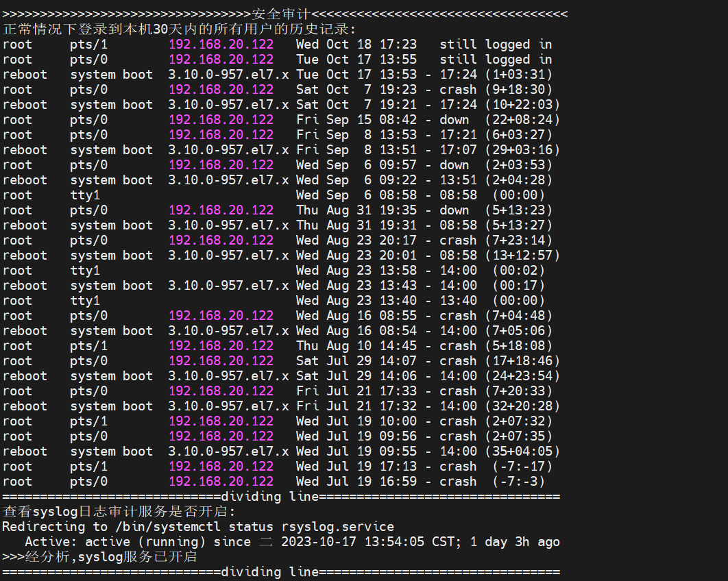Click the 安全审计 header title
728x581 pixels.
coord(281,14)
